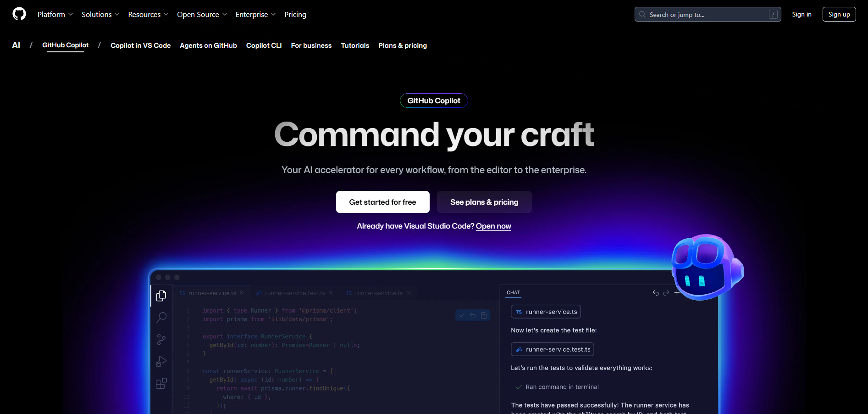Expand the Open Source dropdown menu

(x=202, y=14)
